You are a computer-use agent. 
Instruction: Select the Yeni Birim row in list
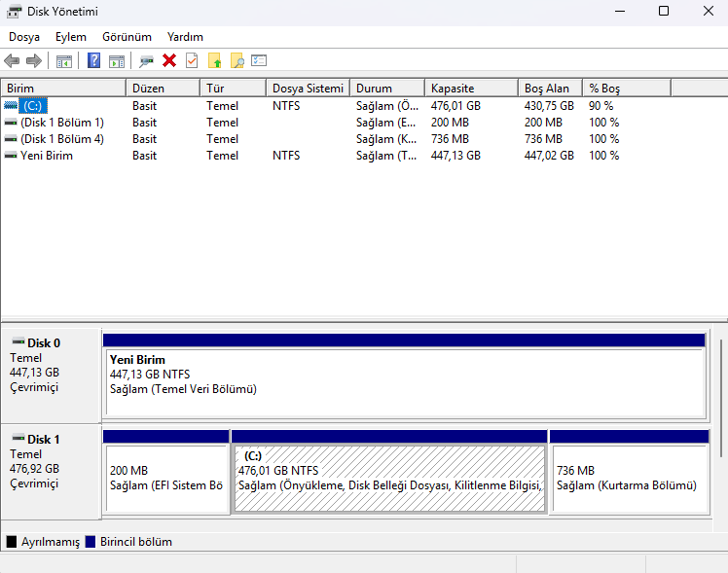336,156
